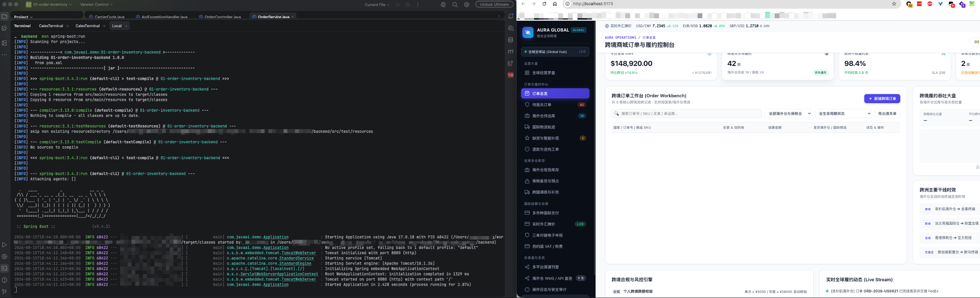Open the Git tool window icon at bottom-left

[4, 292]
